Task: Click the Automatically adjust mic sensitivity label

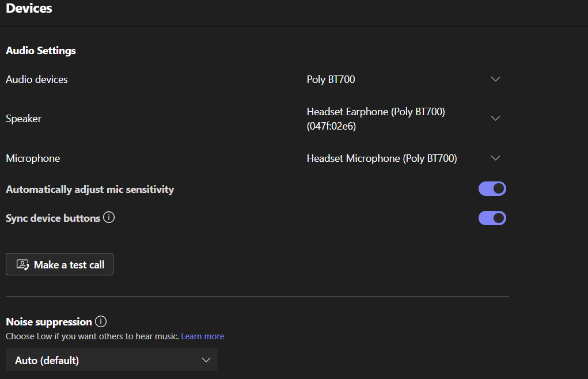Action: click(x=90, y=189)
